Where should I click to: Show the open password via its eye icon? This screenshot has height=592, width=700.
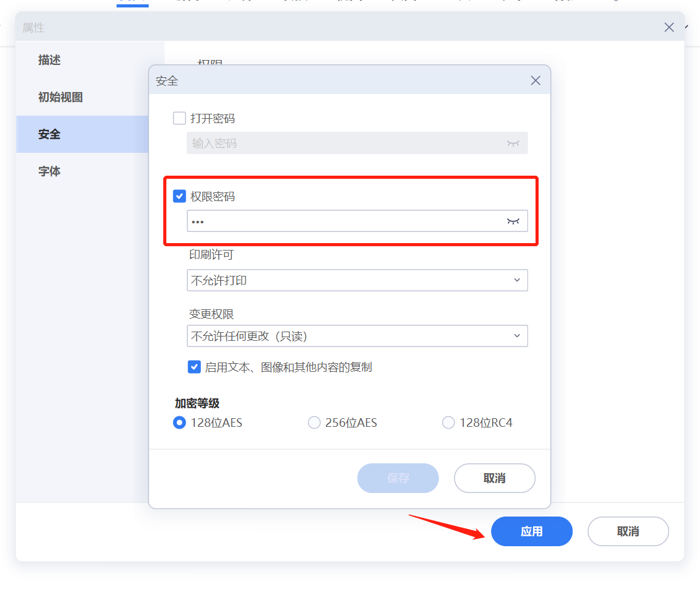(x=513, y=143)
